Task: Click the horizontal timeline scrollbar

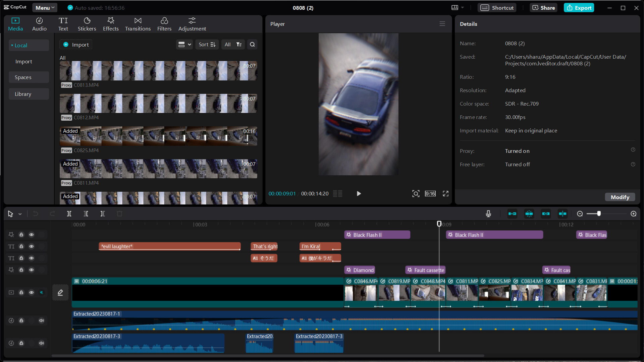Action: pyautogui.click(x=268, y=356)
